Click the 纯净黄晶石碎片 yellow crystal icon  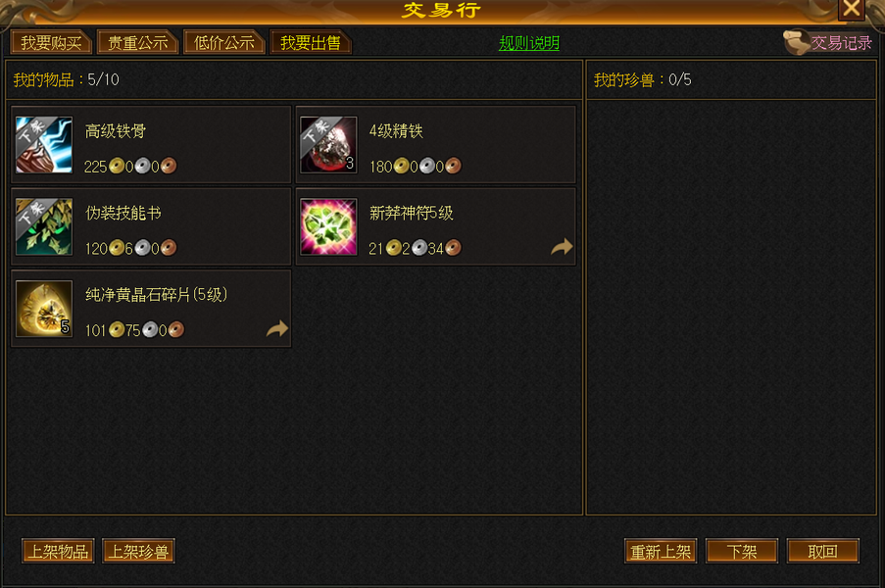pyautogui.click(x=44, y=309)
